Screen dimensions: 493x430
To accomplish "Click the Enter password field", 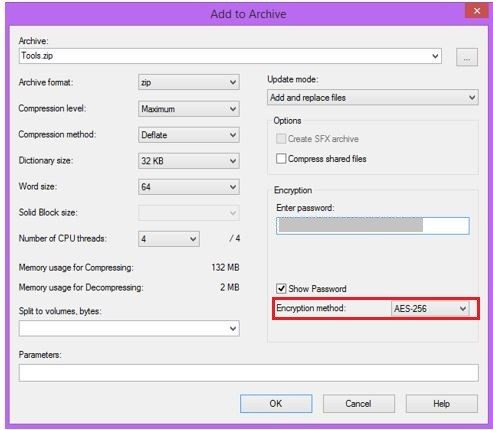I will [x=373, y=226].
